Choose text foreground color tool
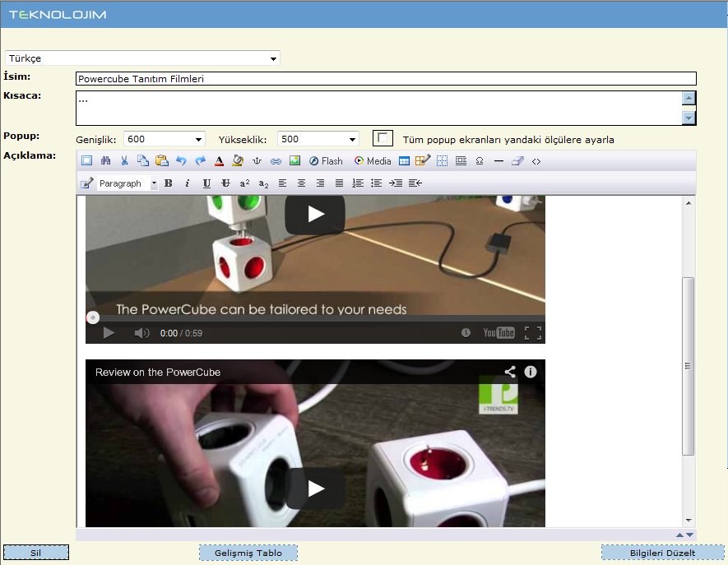The height and width of the screenshot is (565, 728). [219, 161]
